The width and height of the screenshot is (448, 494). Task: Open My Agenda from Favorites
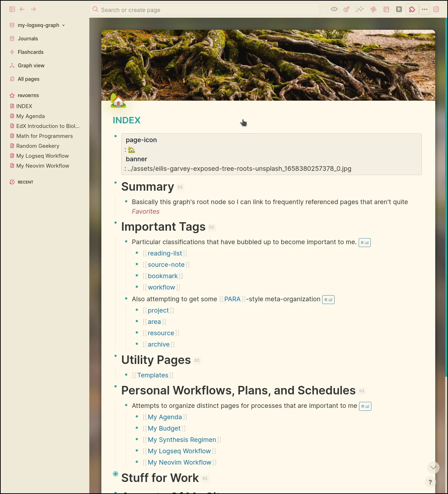[x=30, y=116]
